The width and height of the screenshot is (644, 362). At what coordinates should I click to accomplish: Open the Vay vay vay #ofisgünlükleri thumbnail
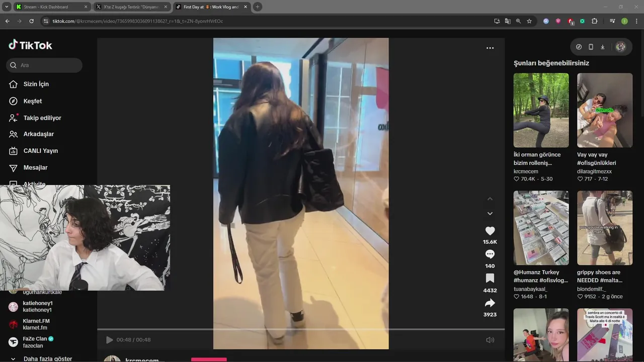pyautogui.click(x=605, y=110)
